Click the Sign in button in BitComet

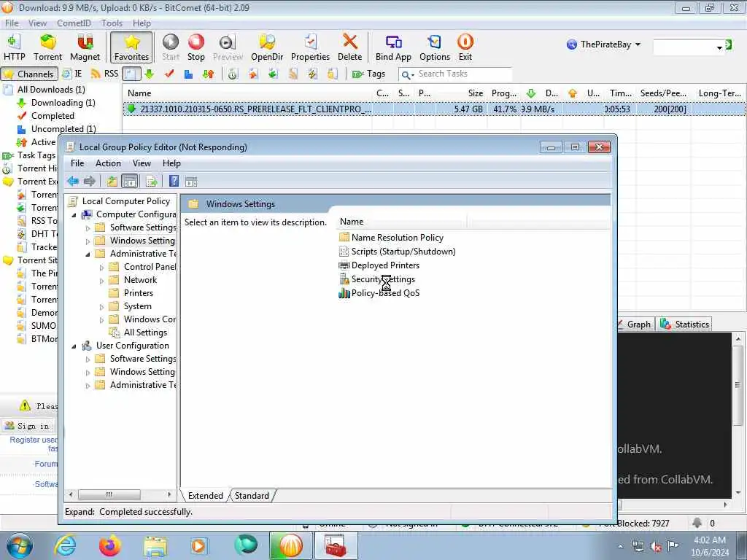pyautogui.click(x=28, y=426)
